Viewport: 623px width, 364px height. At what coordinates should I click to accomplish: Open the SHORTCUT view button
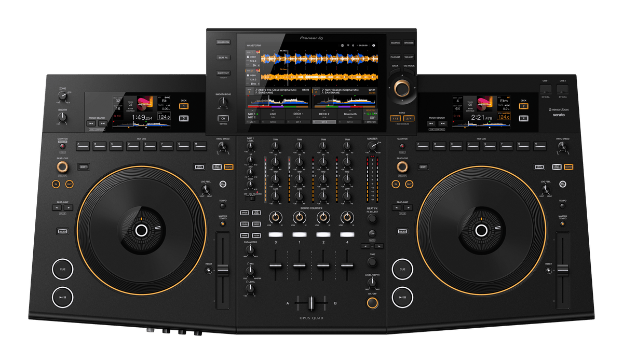tap(223, 73)
